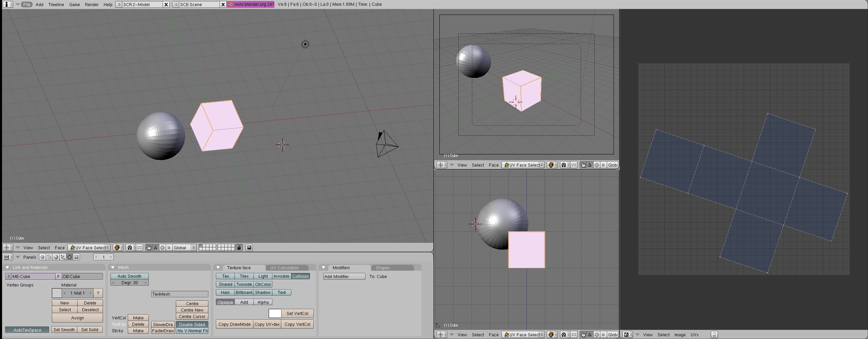868x339 pixels.
Task: Open the Render menu in top bar
Action: [91, 4]
